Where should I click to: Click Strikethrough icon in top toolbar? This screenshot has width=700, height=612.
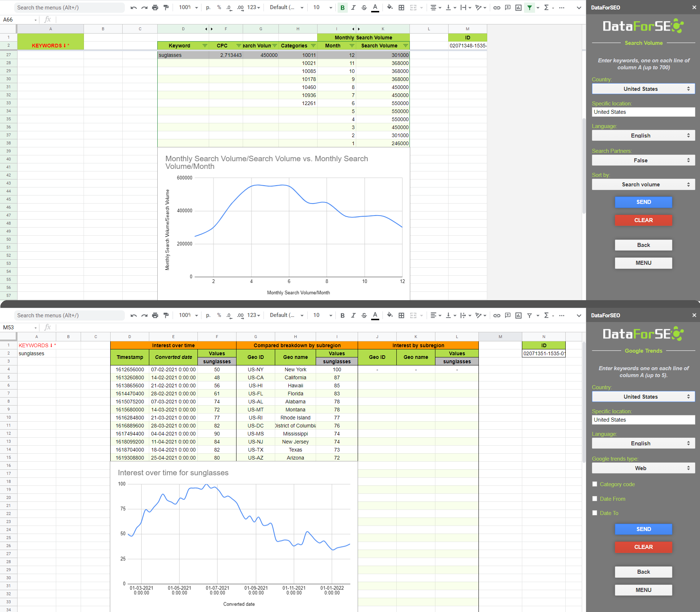[364, 8]
